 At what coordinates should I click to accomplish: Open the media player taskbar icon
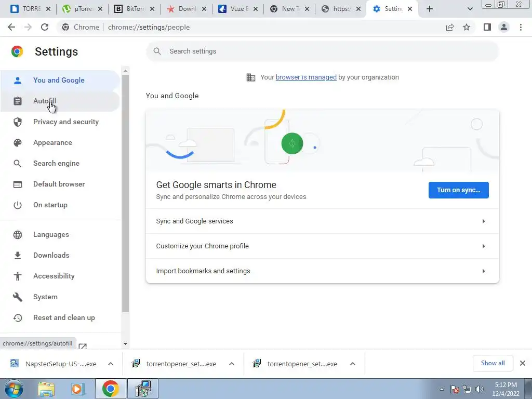coord(77,389)
